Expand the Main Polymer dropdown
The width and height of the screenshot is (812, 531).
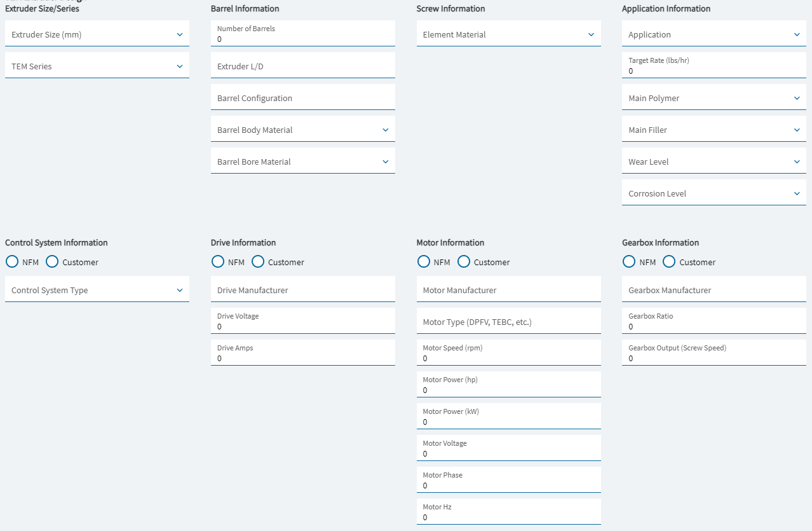click(714, 97)
